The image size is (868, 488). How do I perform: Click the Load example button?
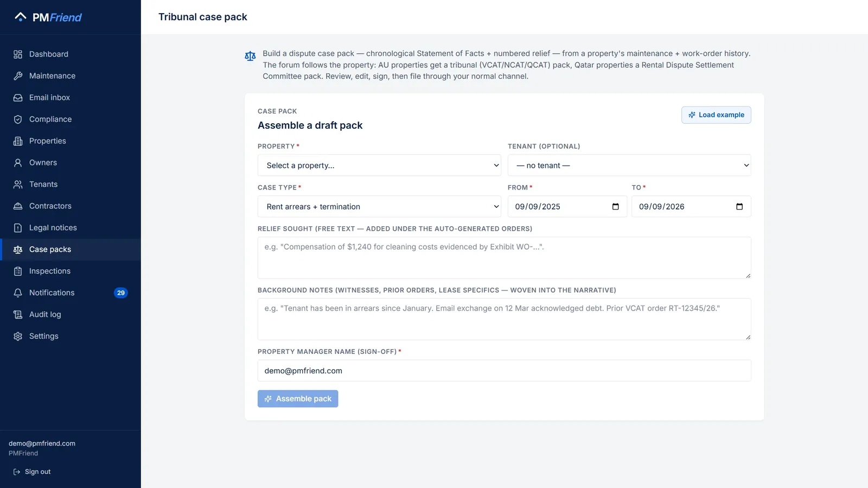[716, 115]
